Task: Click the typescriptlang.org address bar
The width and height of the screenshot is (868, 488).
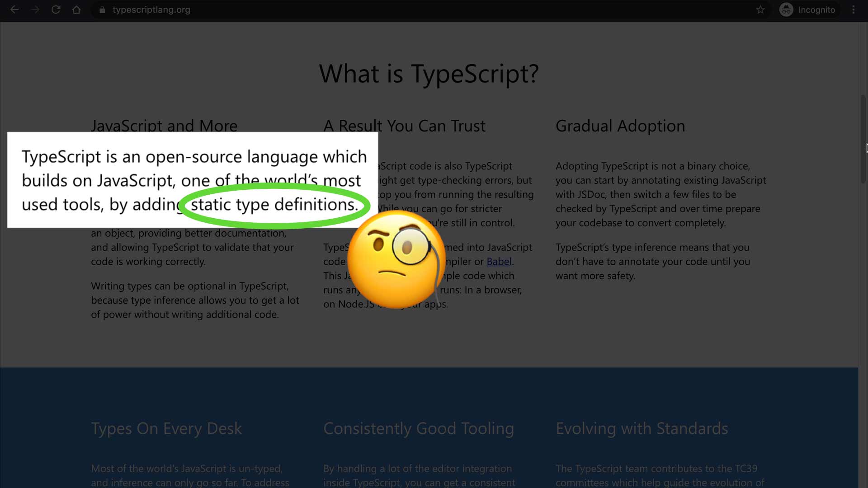Action: point(151,9)
